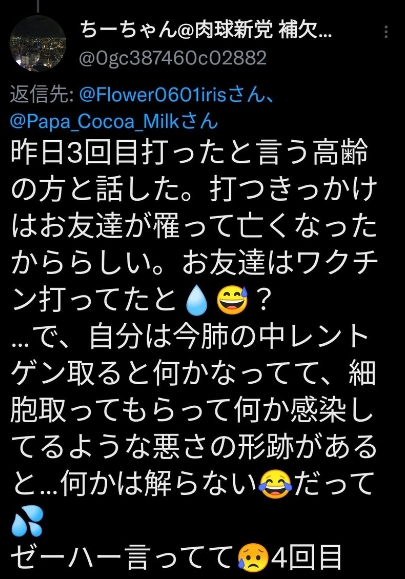
Task: Click the tears of joy emoji
Action: pos(275,484)
